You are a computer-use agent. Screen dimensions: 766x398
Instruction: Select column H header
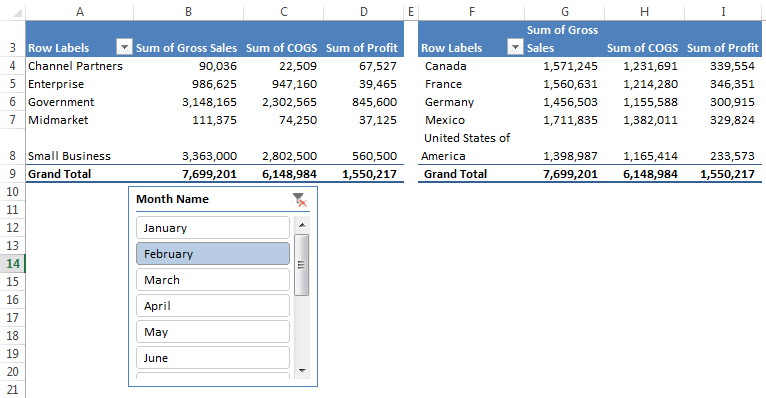pos(644,12)
